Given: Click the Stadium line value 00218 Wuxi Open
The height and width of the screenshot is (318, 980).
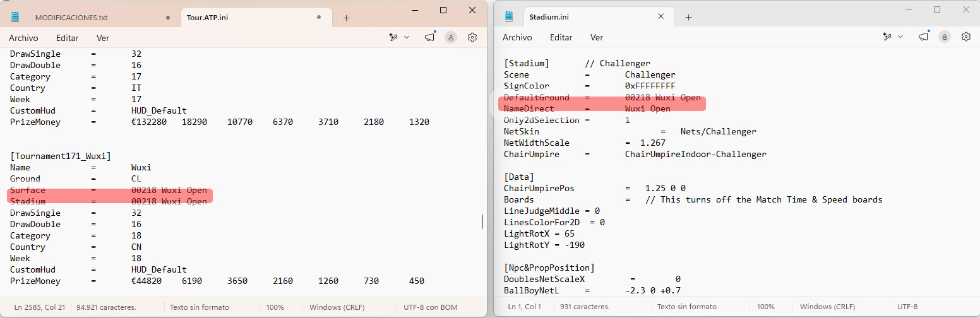Looking at the screenshot, I should coord(169,201).
